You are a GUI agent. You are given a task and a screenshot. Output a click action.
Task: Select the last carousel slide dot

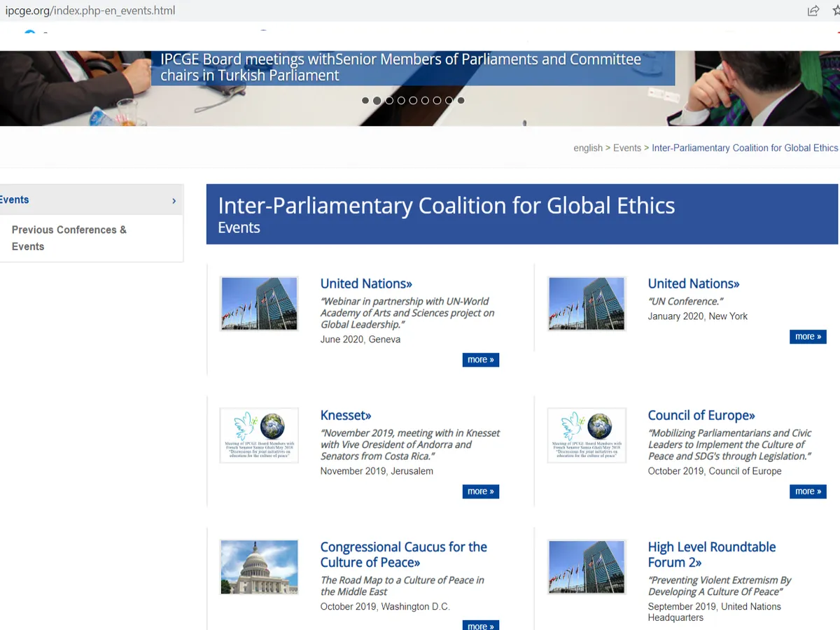(x=461, y=101)
